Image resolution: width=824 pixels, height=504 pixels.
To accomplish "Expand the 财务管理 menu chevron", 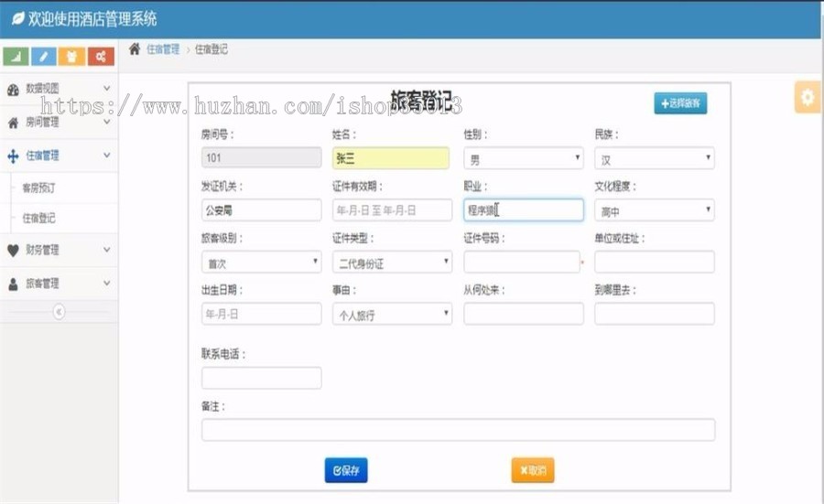I will coord(107,250).
